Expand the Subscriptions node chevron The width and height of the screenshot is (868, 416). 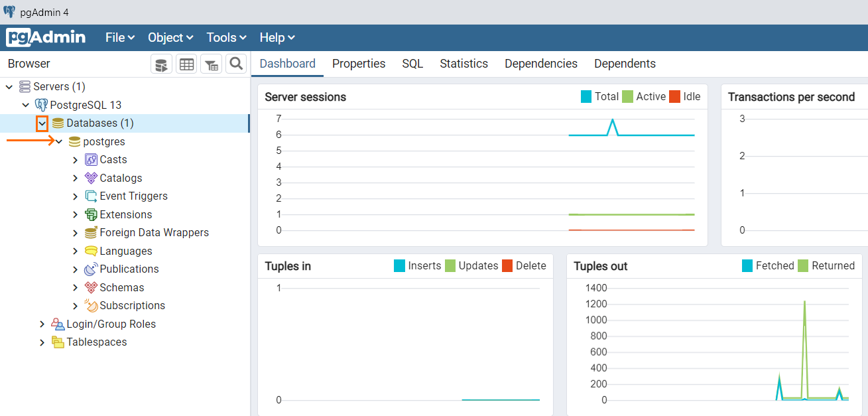tap(75, 306)
